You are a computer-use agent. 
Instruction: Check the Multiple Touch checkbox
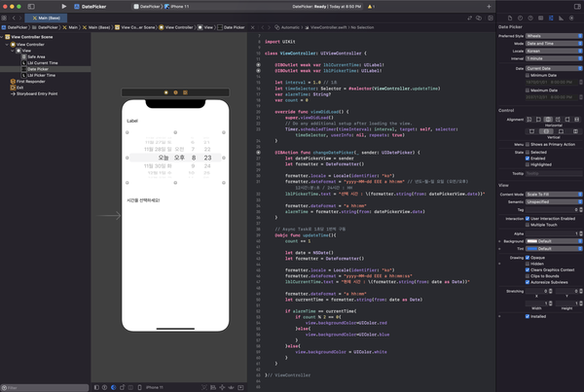[x=528, y=225]
